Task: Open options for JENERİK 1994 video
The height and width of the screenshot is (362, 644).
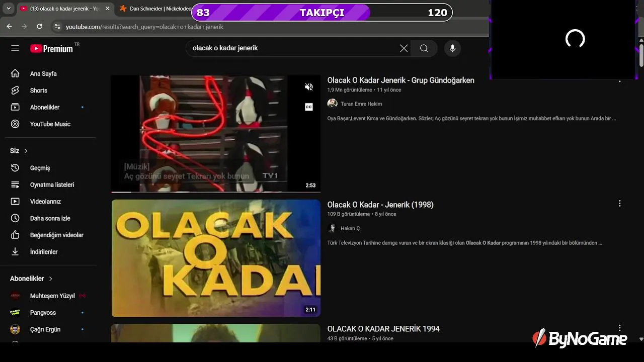Action: click(x=620, y=328)
